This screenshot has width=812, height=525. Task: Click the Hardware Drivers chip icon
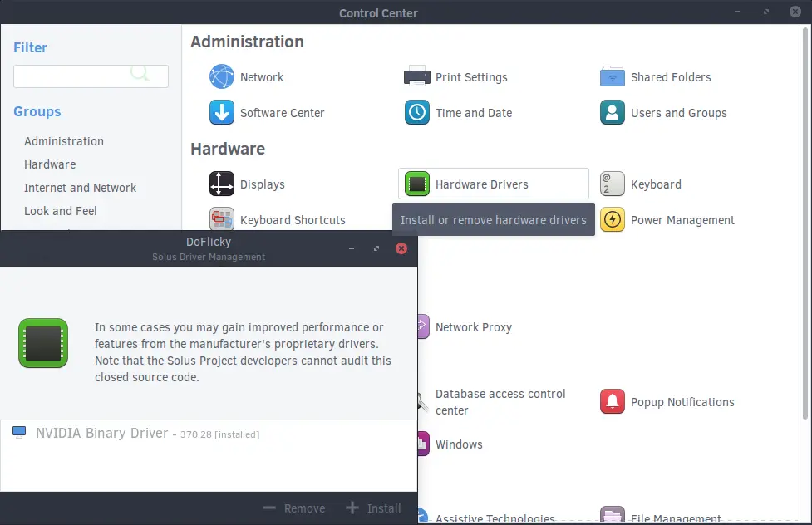[417, 184]
